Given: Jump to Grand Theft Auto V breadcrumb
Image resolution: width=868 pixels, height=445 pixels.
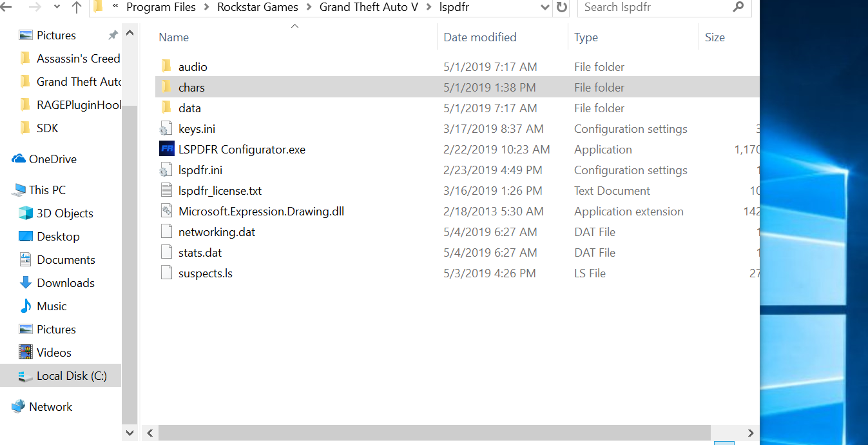Looking at the screenshot, I should [x=369, y=8].
